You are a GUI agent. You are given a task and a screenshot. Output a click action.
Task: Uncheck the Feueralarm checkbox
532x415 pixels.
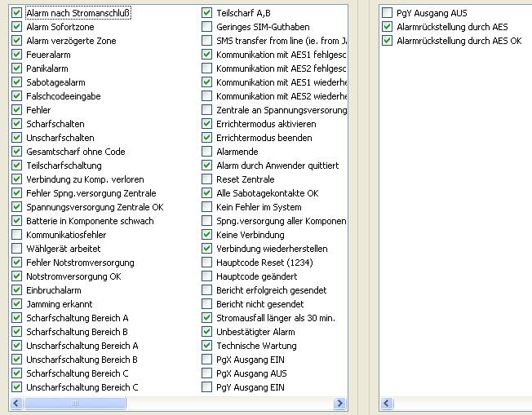tap(17, 55)
